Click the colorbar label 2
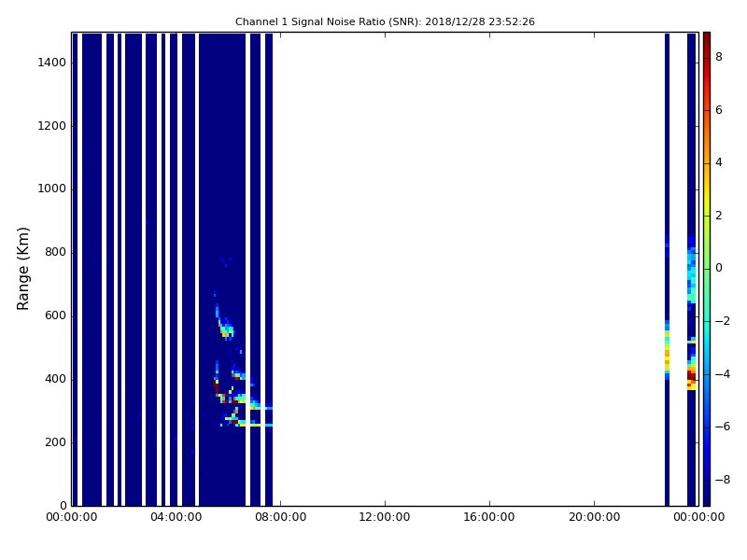This screenshot has width=747, height=560. (719, 216)
